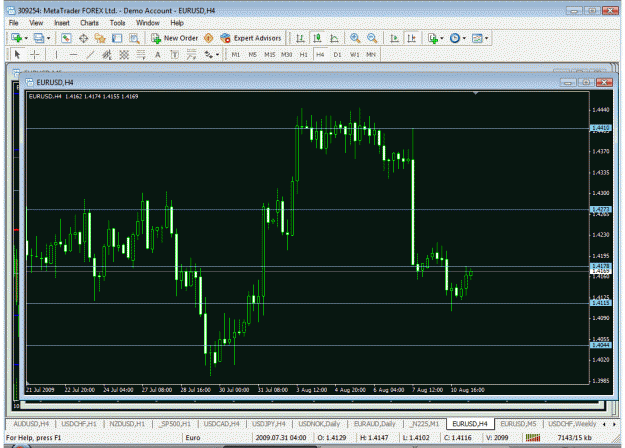This screenshot has width=625, height=448.
Task: Open the View menu
Action: click(x=36, y=23)
